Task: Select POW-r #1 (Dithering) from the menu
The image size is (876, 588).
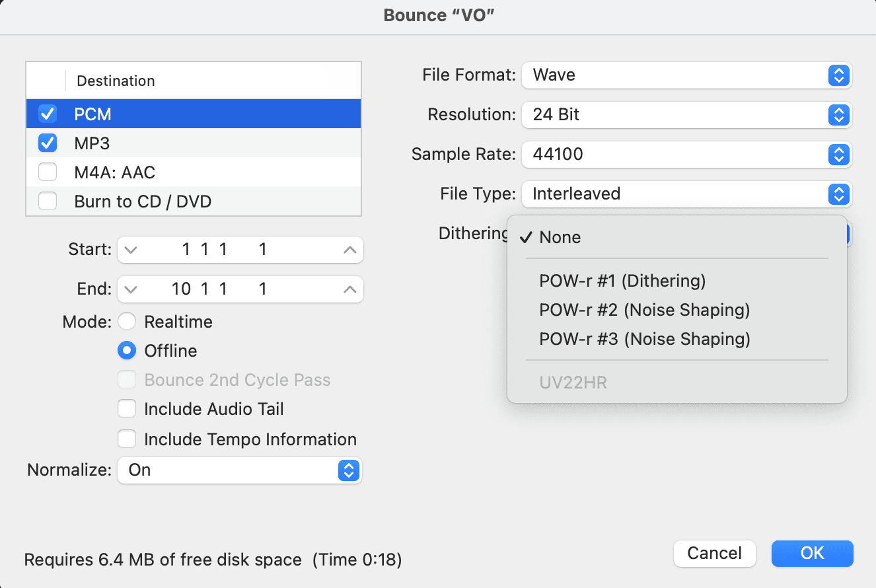Action: point(622,280)
